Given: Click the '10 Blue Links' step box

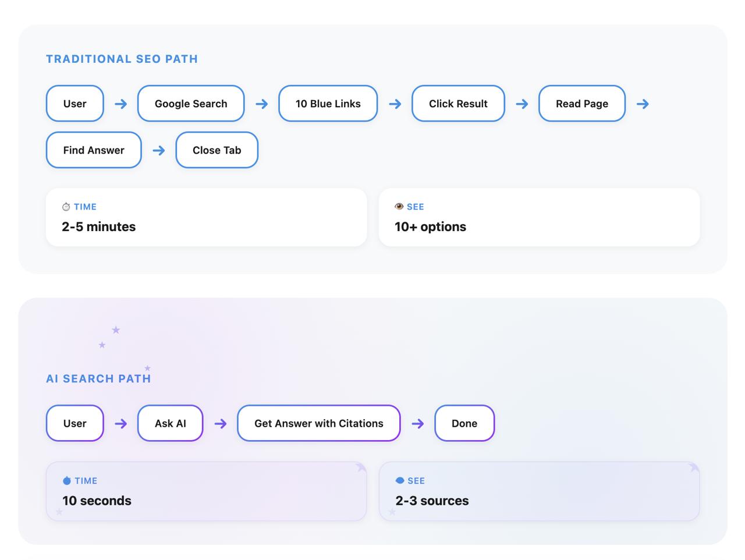Looking at the screenshot, I should click(328, 104).
